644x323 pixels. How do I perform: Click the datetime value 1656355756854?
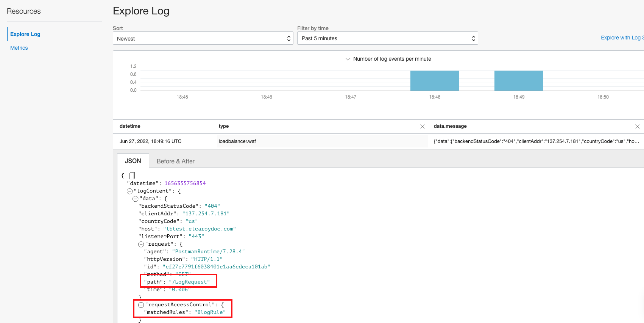click(185, 183)
